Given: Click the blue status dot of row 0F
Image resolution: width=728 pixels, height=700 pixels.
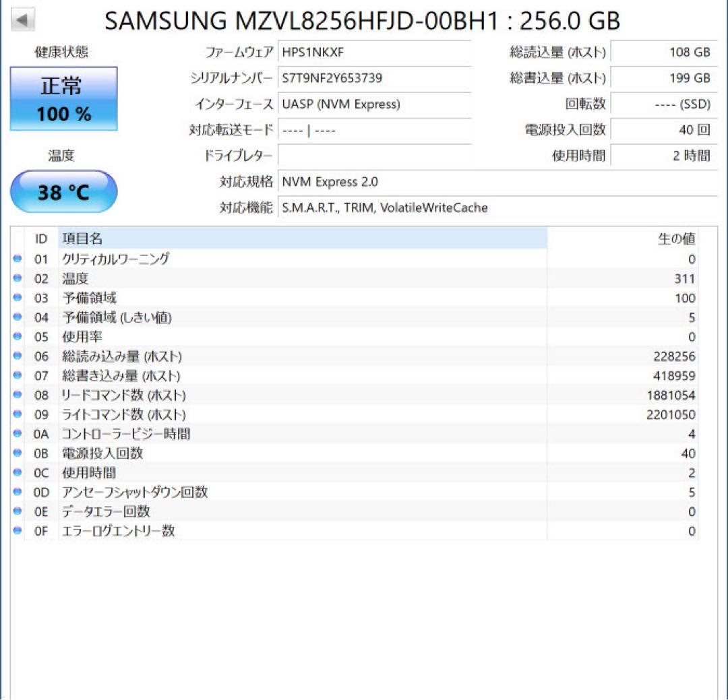Looking at the screenshot, I should 18,530.
